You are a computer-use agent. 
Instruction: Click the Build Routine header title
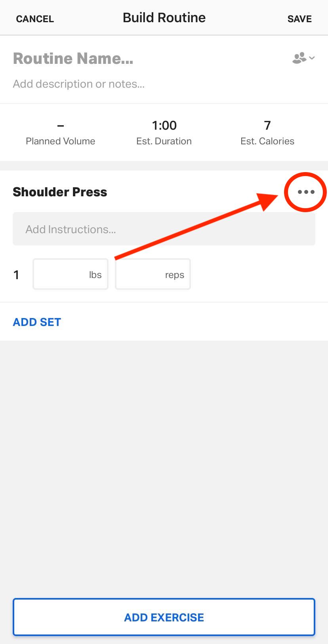pyautogui.click(x=164, y=17)
